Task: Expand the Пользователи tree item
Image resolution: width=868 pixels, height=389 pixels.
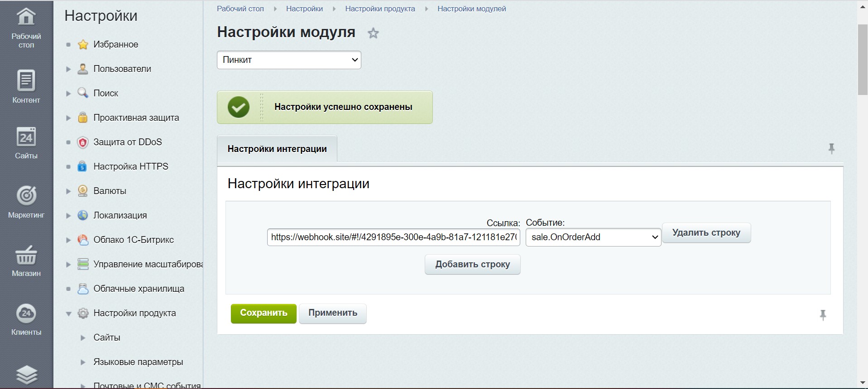Action: [x=68, y=69]
